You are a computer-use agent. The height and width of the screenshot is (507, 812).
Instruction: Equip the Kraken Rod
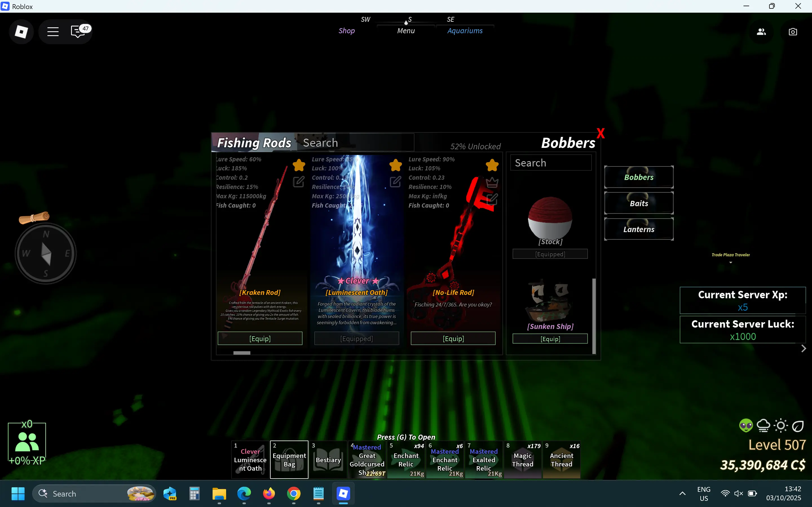pos(260,338)
